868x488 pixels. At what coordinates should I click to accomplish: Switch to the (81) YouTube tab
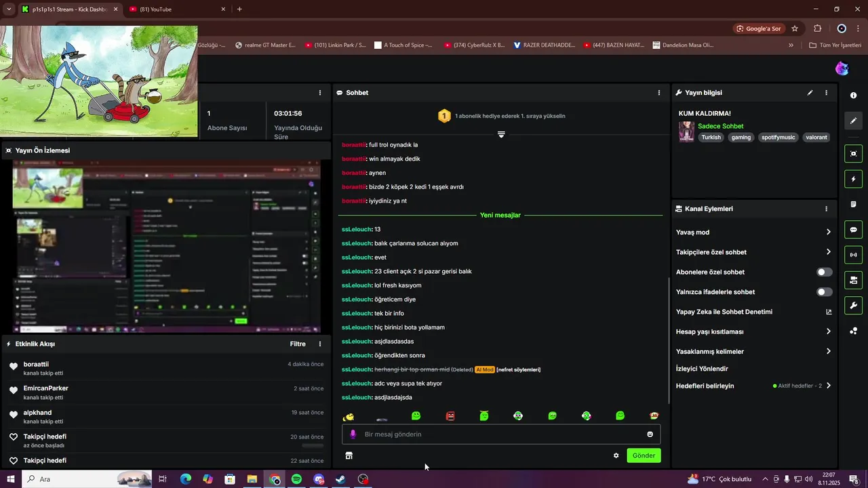coord(178,9)
